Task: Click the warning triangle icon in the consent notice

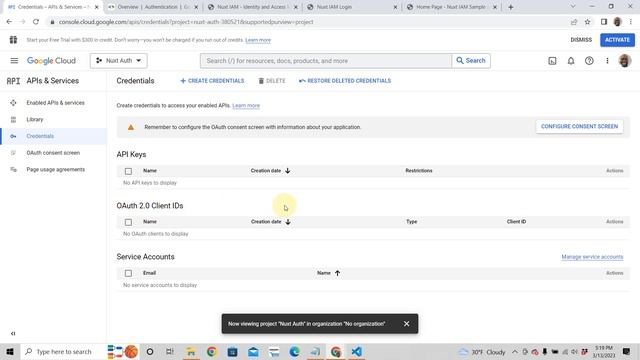Action: (131, 127)
